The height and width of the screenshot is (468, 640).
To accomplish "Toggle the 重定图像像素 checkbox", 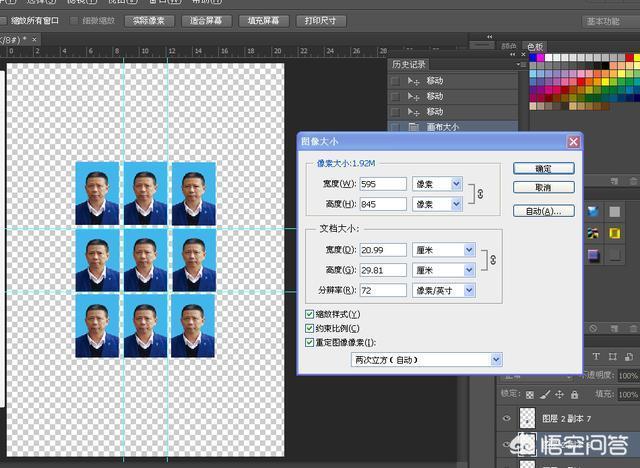I will click(309, 343).
